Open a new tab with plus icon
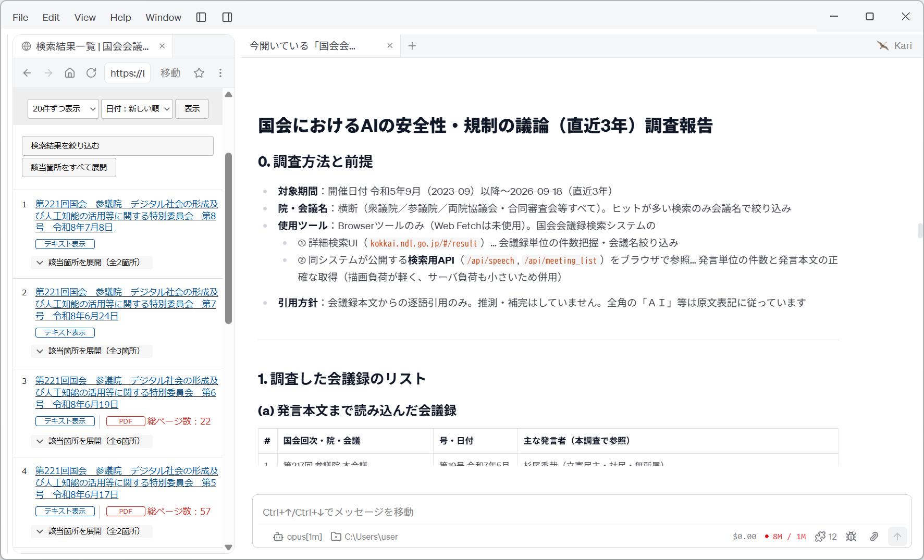The height and width of the screenshot is (560, 924). click(x=412, y=46)
